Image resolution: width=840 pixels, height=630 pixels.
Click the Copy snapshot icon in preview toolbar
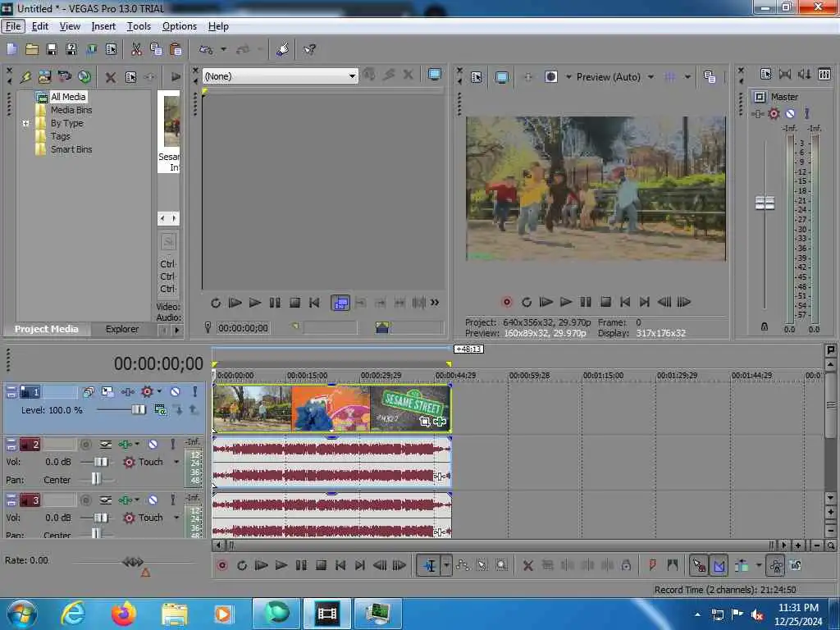coord(710,77)
